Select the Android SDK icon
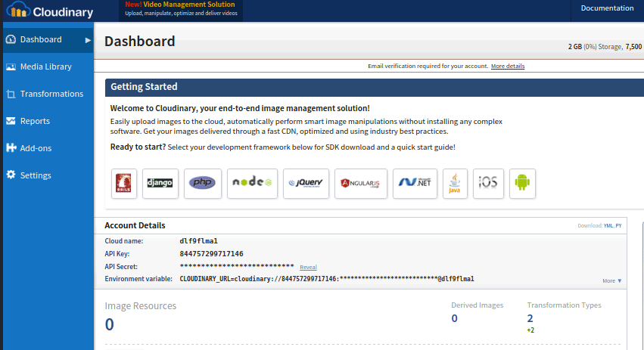 coord(522,184)
